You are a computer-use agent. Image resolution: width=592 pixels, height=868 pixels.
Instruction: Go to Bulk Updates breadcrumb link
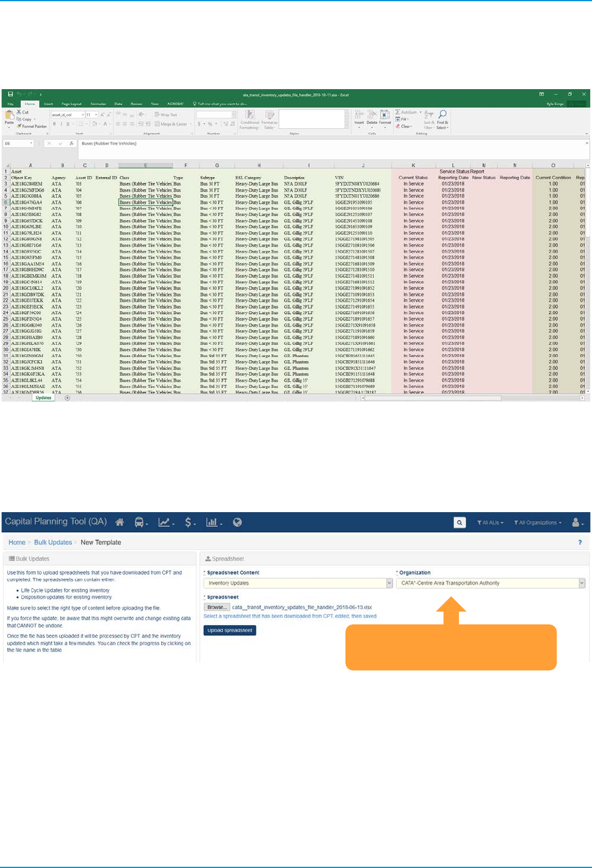tap(53, 542)
